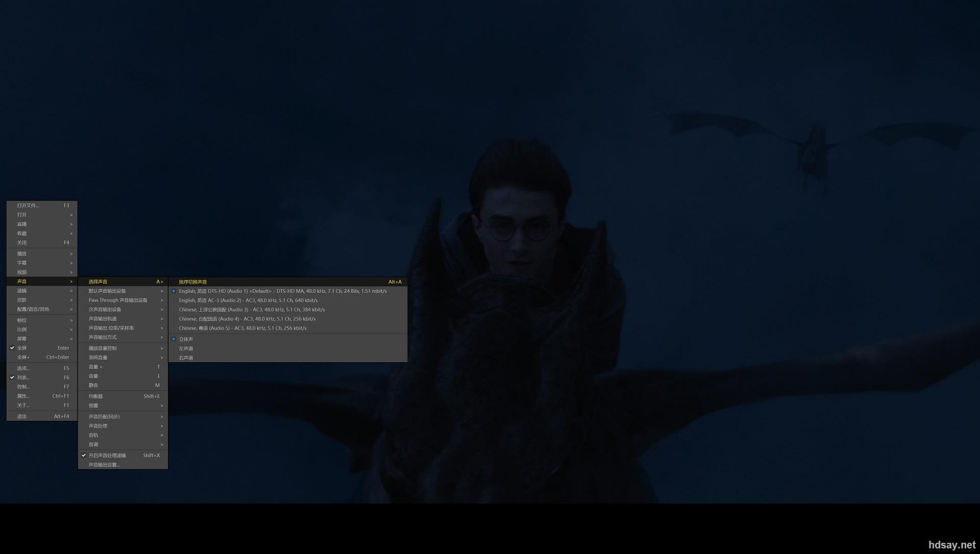Open 声音输出 位率/采样率 submenu

tap(123, 328)
